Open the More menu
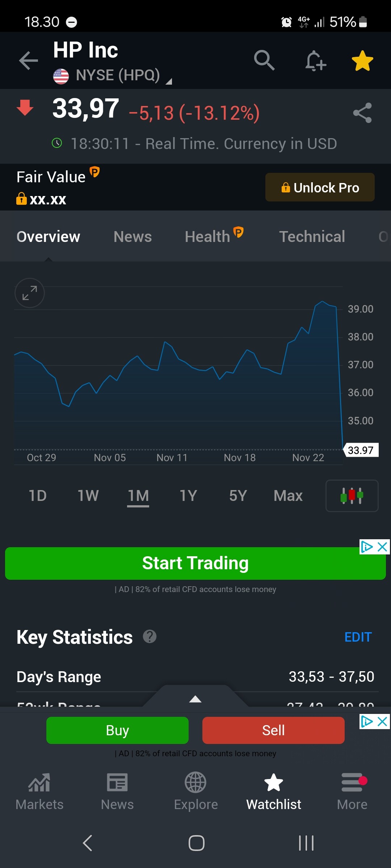391x868 pixels. click(x=352, y=791)
